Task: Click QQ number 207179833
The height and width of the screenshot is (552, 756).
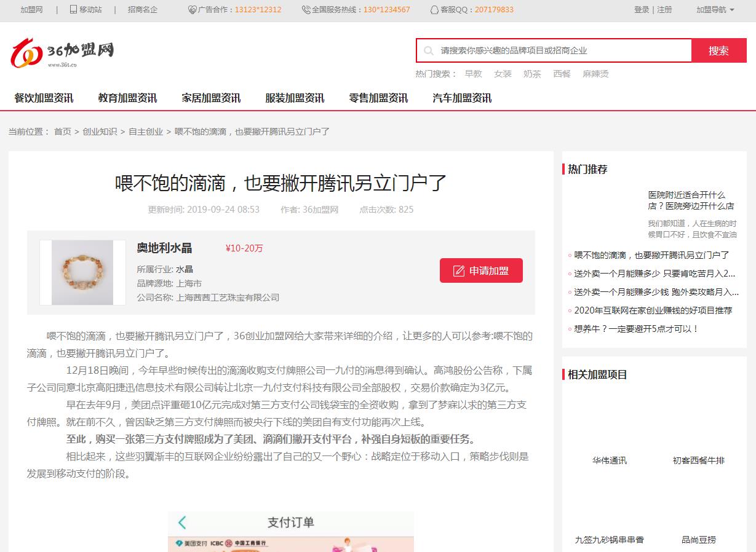Action: 494,10
